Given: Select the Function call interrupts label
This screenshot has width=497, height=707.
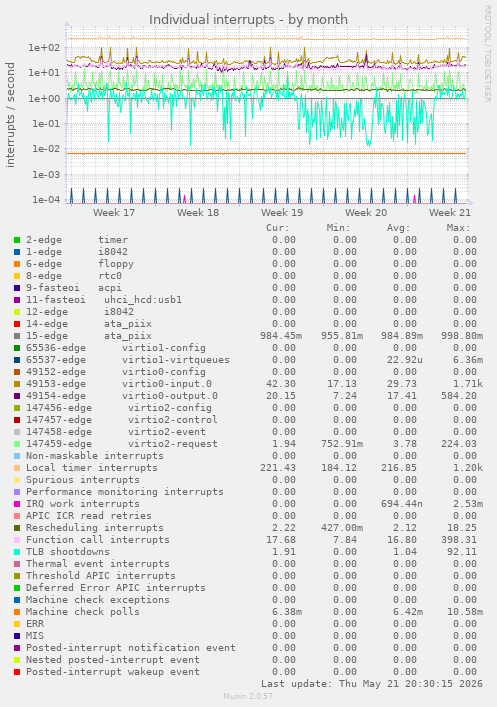Looking at the screenshot, I should tap(97, 540).
